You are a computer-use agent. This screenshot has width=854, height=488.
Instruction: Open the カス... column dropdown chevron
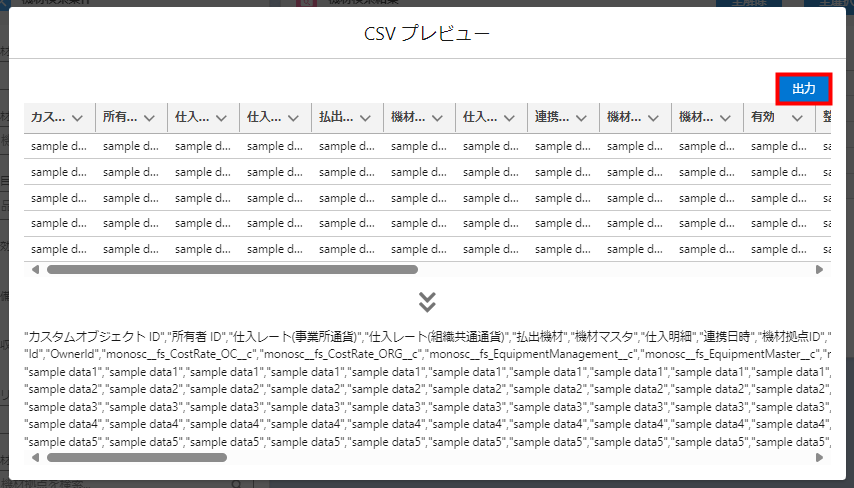[x=77, y=118]
